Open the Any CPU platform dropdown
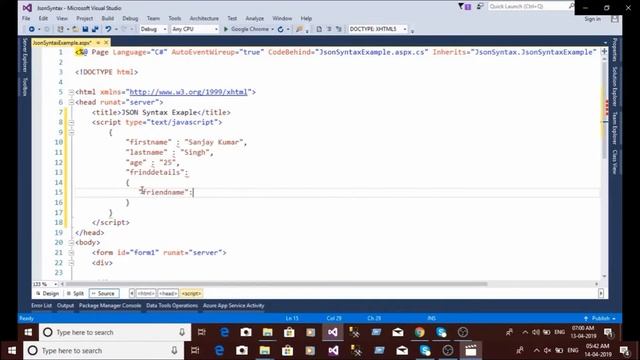The height and width of the screenshot is (360, 640). pyautogui.click(x=195, y=29)
